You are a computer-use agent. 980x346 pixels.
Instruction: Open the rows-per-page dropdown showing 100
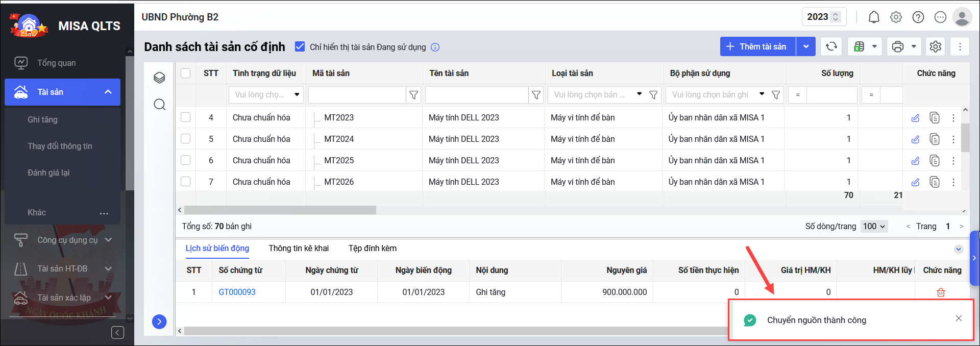[x=874, y=226]
